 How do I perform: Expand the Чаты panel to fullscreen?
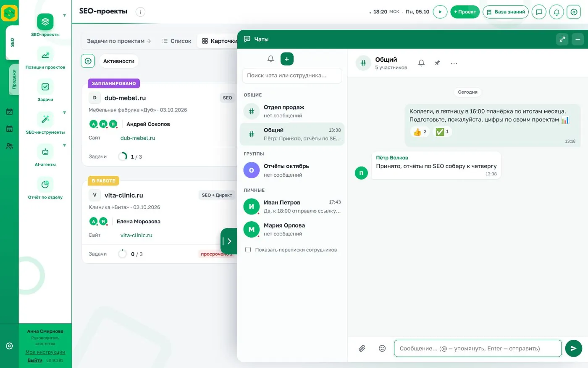[562, 39]
